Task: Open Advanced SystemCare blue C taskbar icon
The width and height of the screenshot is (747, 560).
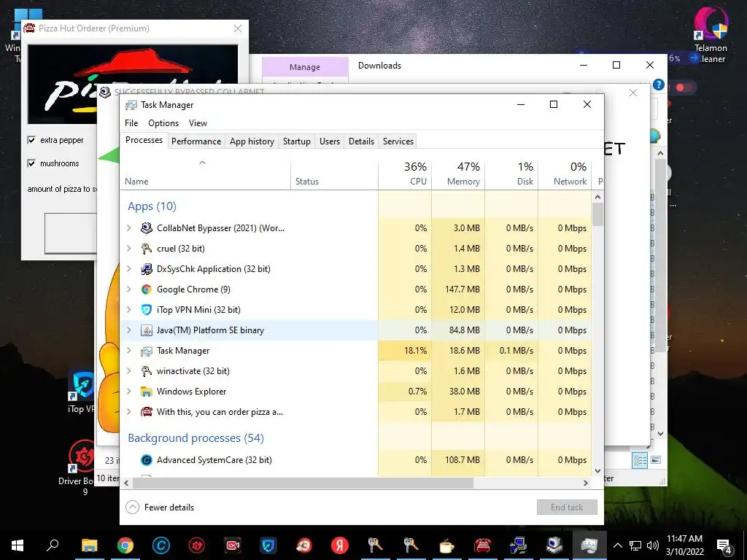Action: (161, 545)
